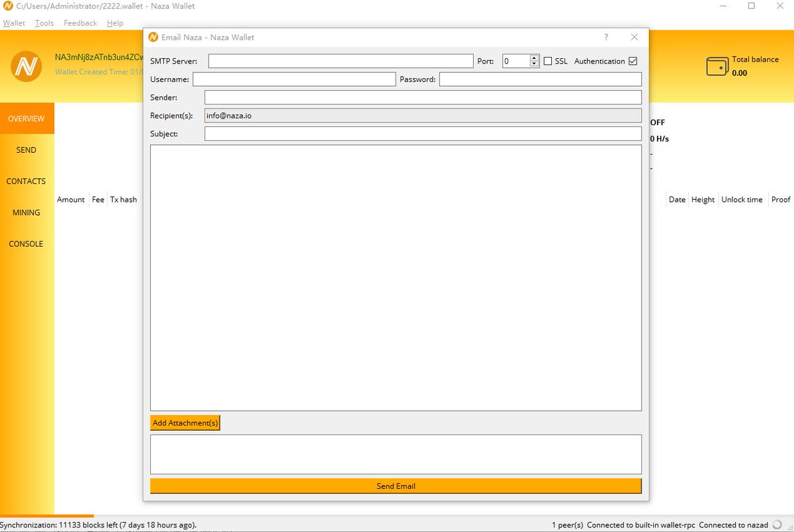Click the Connected to built-in wallet-rpc status
Screen dimensions: 794x532
click(641, 525)
